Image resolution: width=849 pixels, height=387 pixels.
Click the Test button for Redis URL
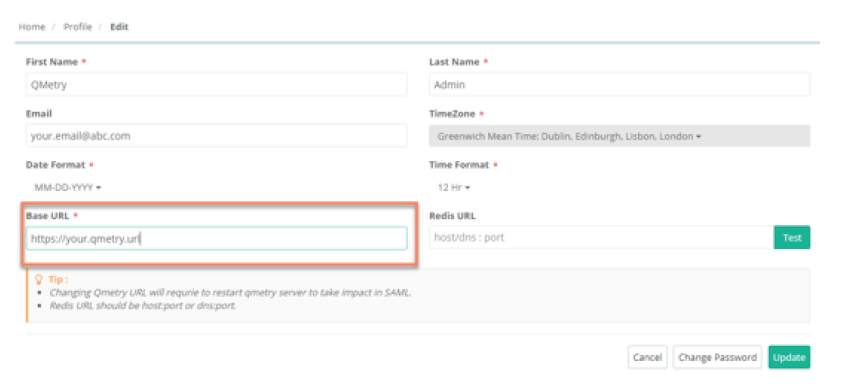tap(792, 238)
